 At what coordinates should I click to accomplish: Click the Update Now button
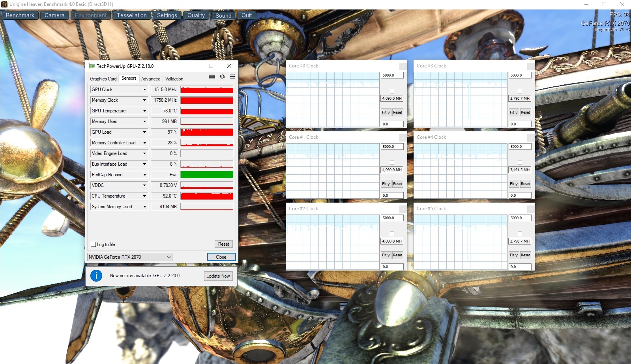click(218, 276)
